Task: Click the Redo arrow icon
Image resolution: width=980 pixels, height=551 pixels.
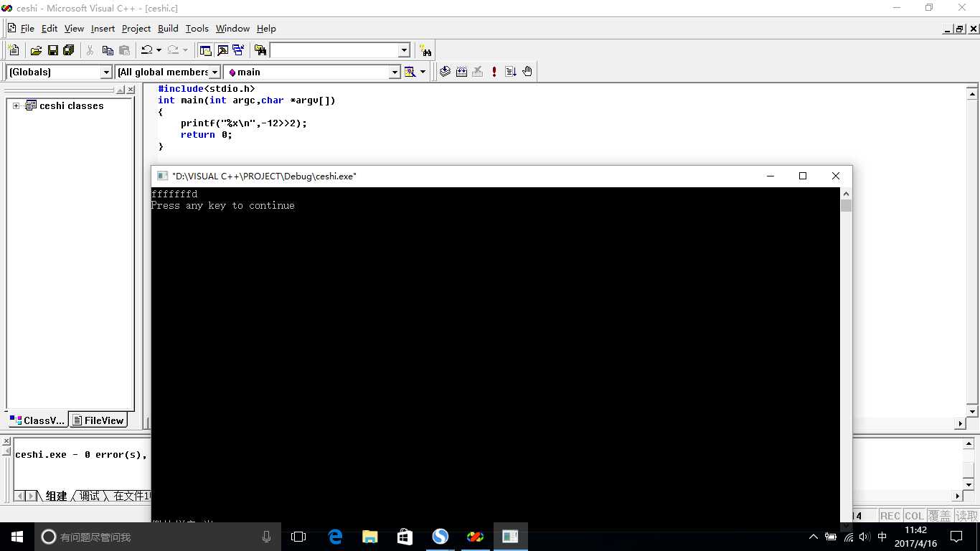Action: tap(173, 50)
